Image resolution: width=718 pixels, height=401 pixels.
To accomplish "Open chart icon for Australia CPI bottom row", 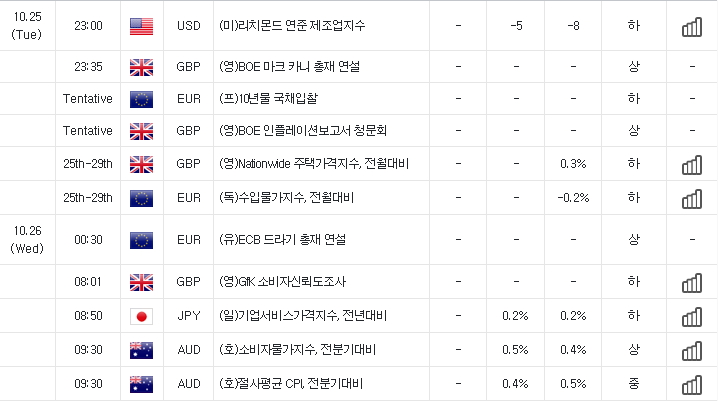I will [x=692, y=385].
